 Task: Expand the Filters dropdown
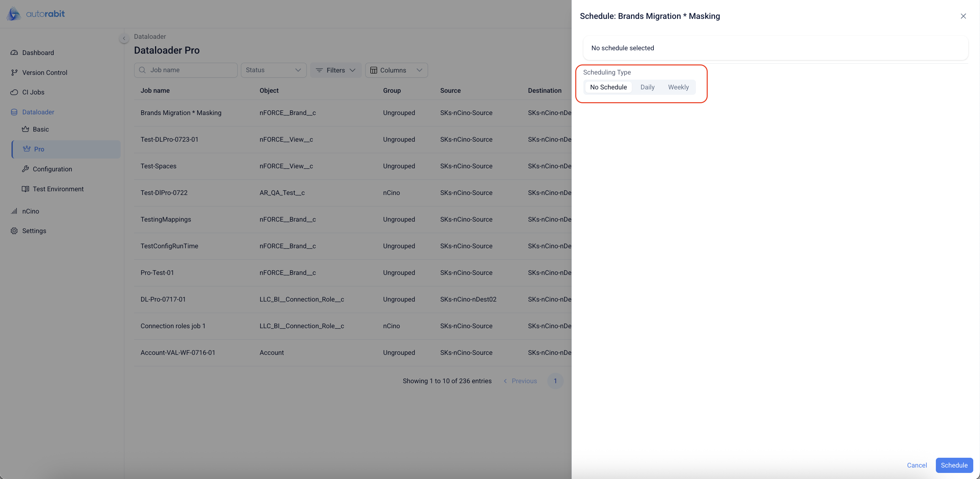(x=336, y=70)
